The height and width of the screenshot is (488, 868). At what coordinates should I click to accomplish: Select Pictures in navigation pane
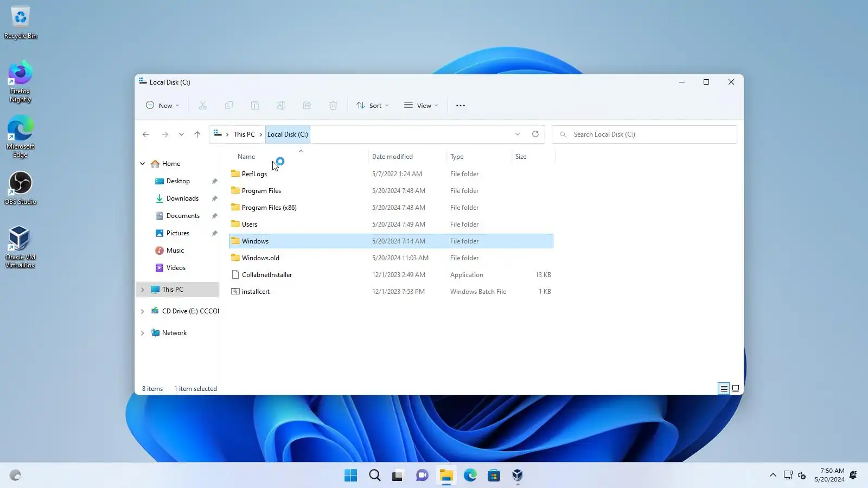point(178,233)
